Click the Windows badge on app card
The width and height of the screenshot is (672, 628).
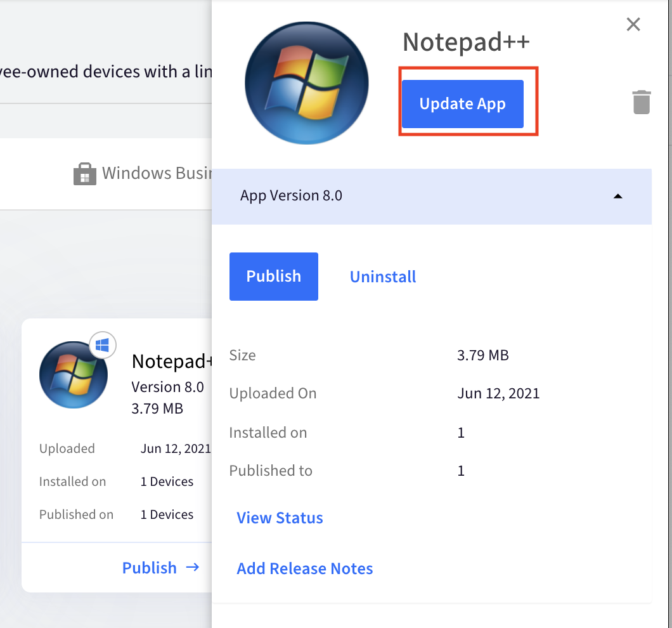tap(103, 345)
